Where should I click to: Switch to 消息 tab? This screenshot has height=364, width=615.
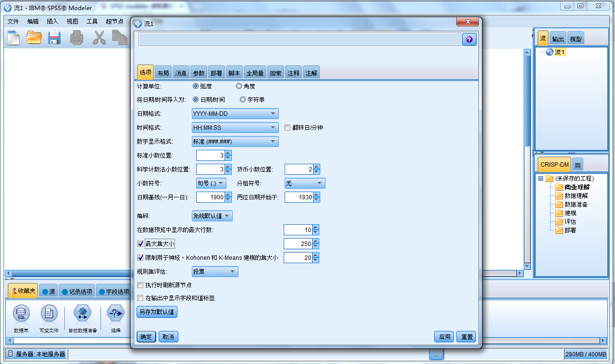[x=181, y=73]
